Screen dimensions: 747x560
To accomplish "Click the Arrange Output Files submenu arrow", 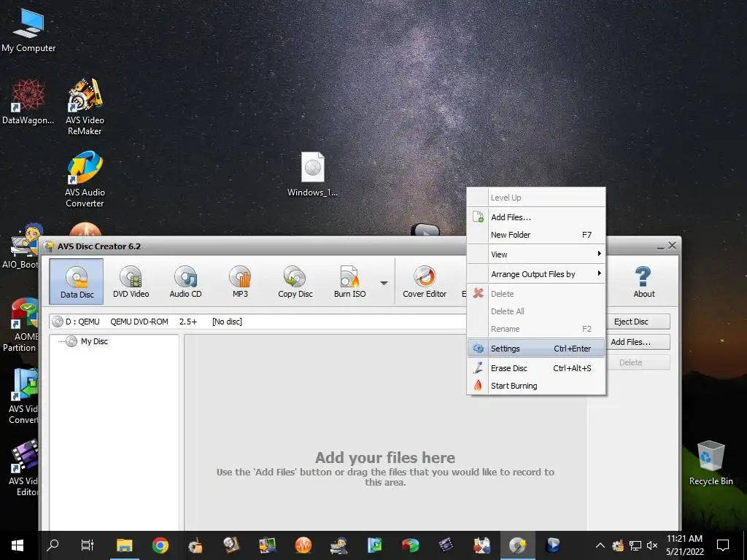I will (x=600, y=273).
